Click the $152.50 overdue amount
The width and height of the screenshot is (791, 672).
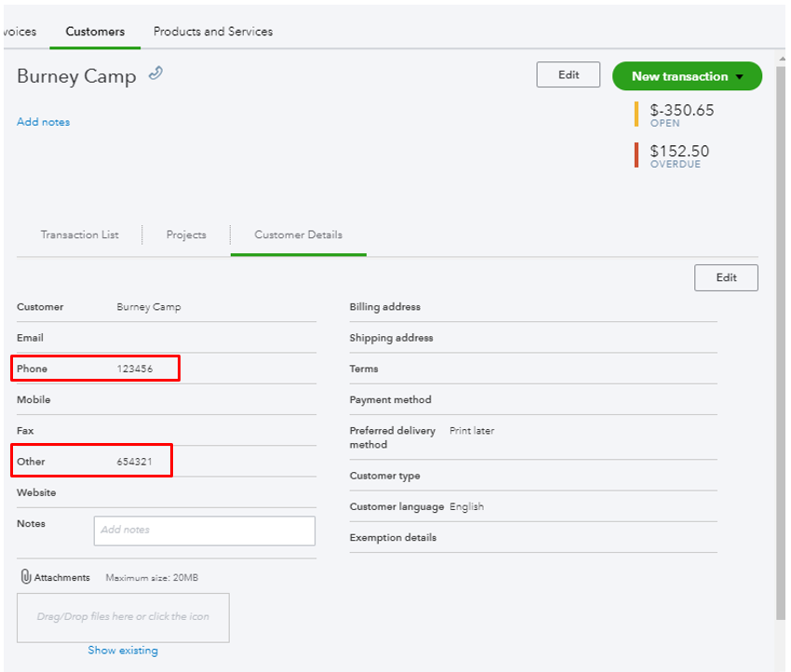[x=679, y=151]
